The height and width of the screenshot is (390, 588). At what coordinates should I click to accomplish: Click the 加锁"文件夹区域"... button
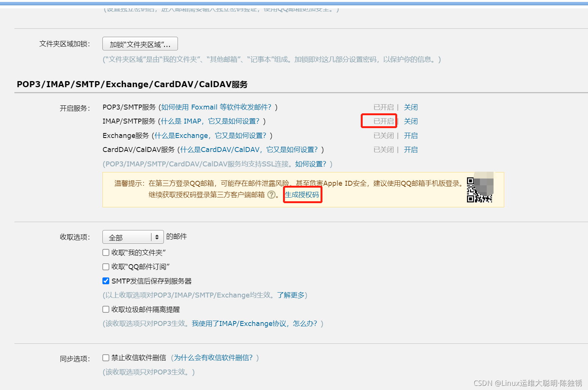point(140,44)
